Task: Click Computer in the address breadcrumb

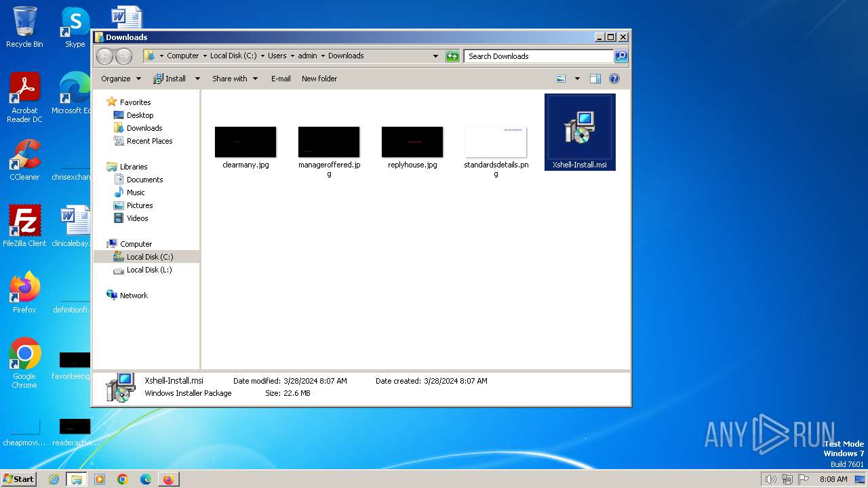Action: click(183, 56)
